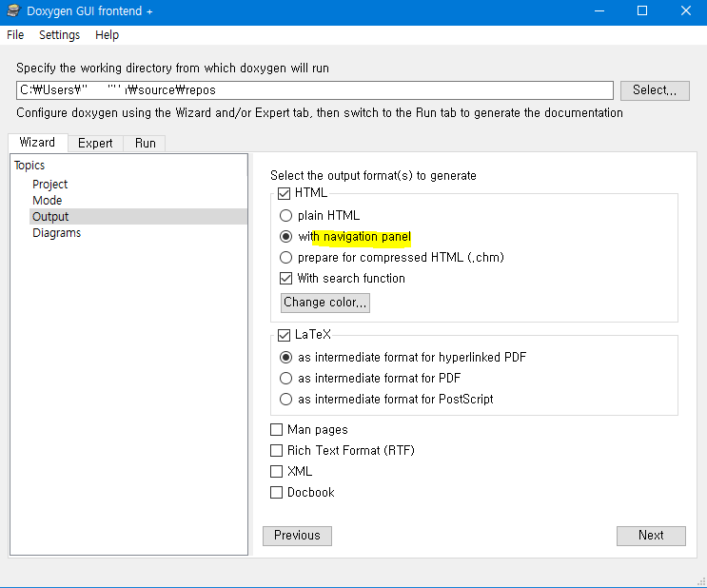707x588 pixels.
Task: Toggle the HTML output checkbox
Action: [x=285, y=193]
